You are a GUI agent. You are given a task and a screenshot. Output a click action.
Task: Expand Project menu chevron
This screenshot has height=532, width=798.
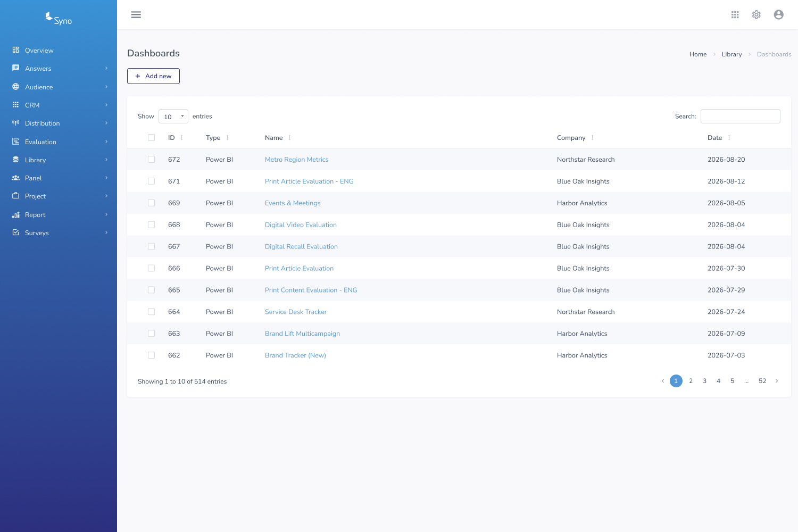coord(106,196)
